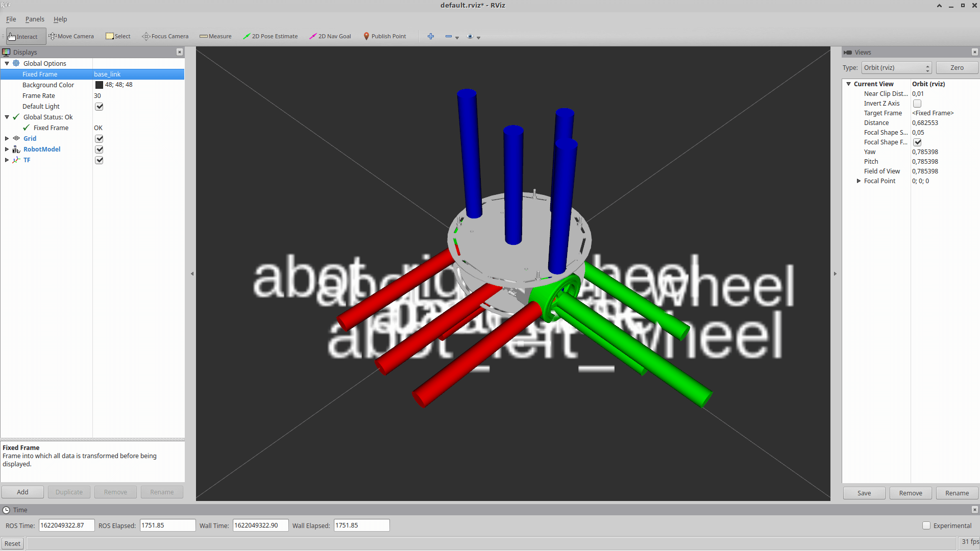980x551 pixels.
Task: Click the blue plus add-tool icon
Action: click(x=430, y=36)
